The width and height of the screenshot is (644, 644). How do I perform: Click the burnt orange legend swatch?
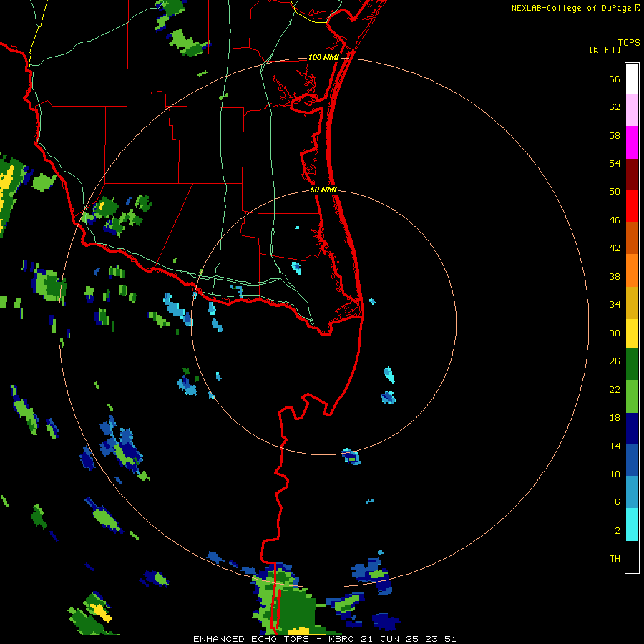(x=632, y=238)
